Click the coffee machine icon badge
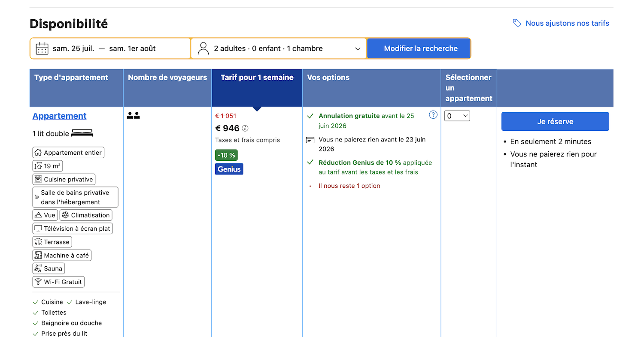 (38, 255)
